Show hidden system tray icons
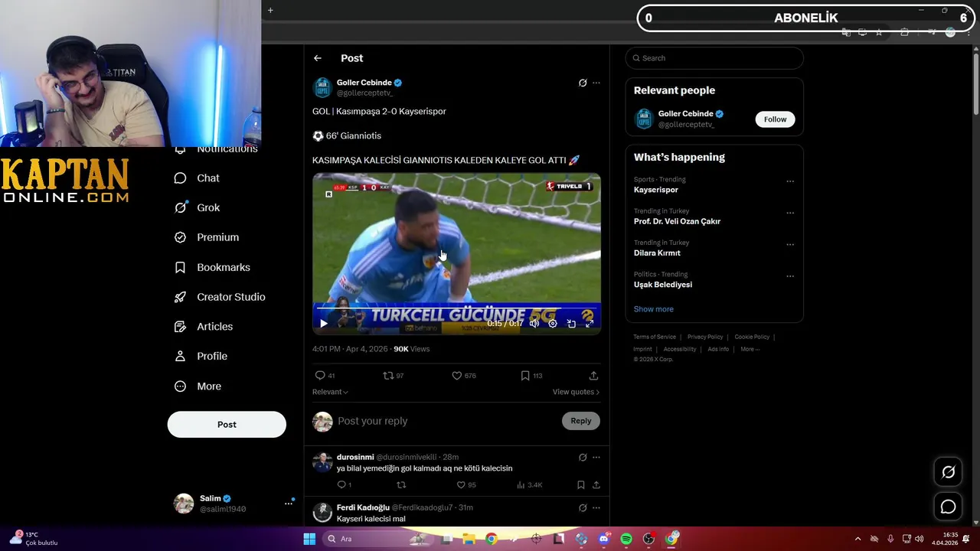Screen dimensions: 980x551 coord(857,539)
